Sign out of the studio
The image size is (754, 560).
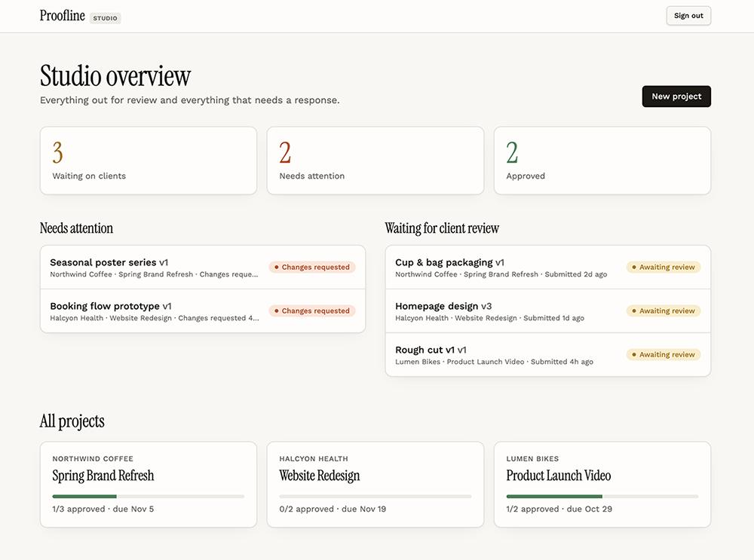pos(688,16)
